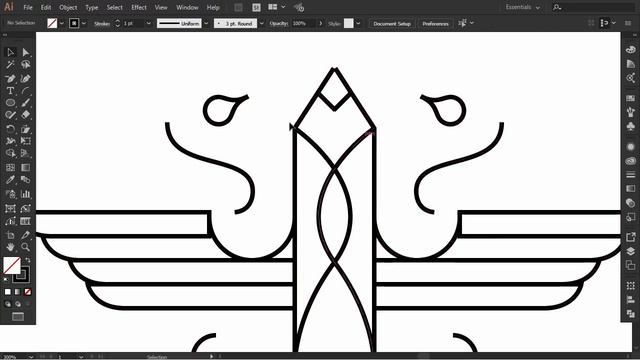This screenshot has height=360, width=640.
Task: Choose the Ellipse shape tool
Action: (10, 103)
